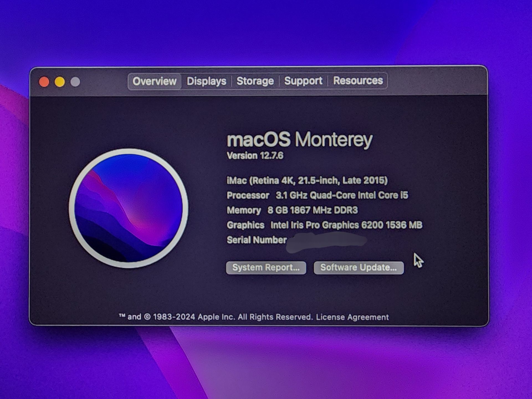532x399 pixels.
Task: Switch to the Overview tab
Action: [x=154, y=81]
